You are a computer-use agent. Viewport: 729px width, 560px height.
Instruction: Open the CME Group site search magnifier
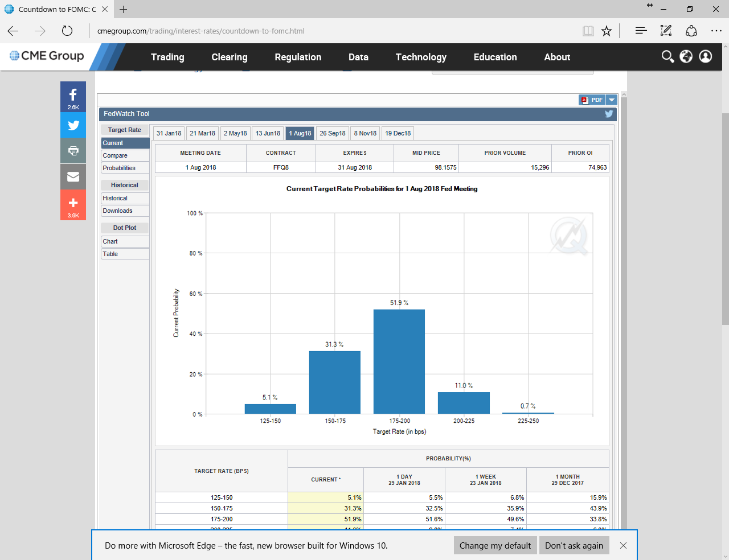(x=667, y=56)
